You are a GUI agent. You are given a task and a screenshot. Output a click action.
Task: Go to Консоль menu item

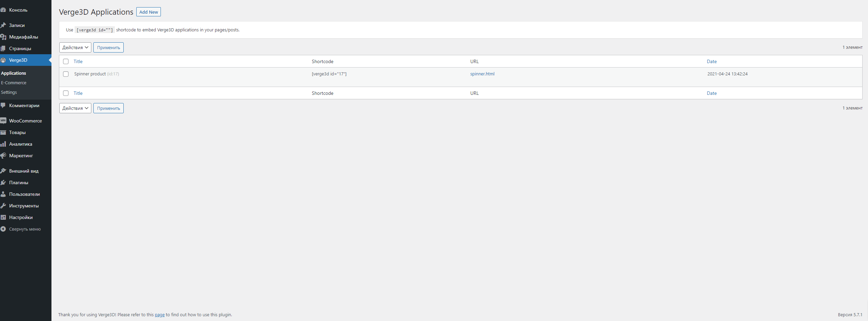18,10
